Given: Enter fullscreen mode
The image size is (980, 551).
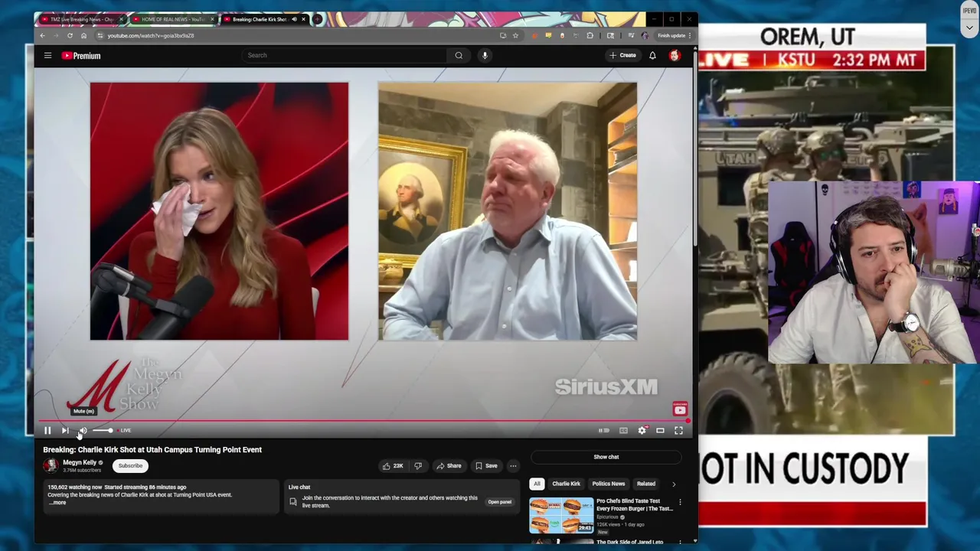Looking at the screenshot, I should pyautogui.click(x=678, y=431).
